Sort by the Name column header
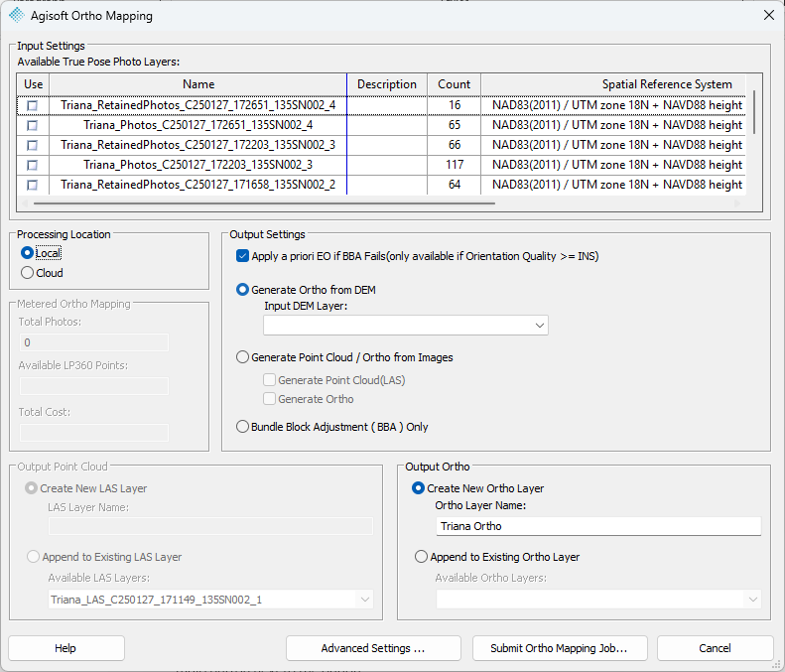 coord(198,84)
